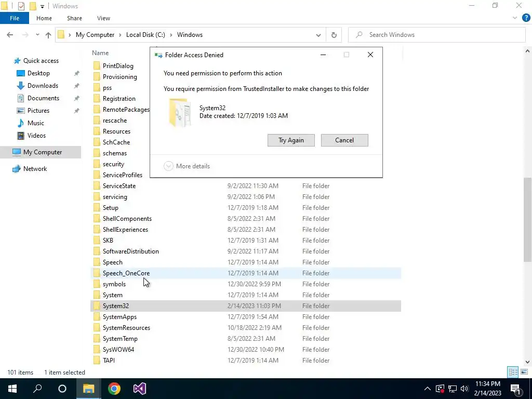532x399 pixels.
Task: Open address bar history dropdown
Action: 318,35
